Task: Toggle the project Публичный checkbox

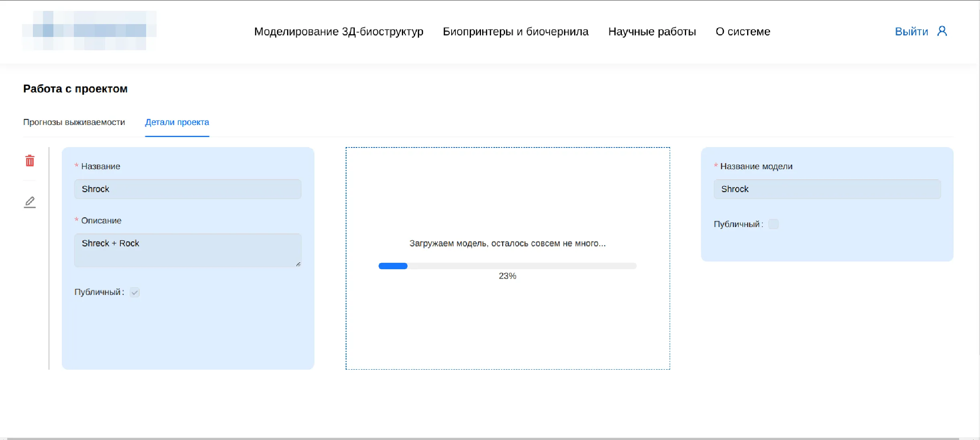Action: (135, 293)
